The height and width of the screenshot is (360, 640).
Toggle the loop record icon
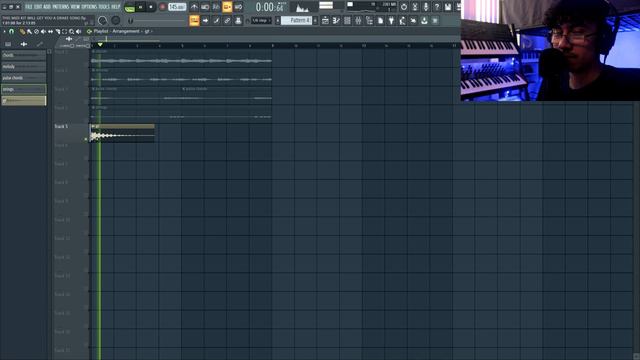(x=238, y=7)
